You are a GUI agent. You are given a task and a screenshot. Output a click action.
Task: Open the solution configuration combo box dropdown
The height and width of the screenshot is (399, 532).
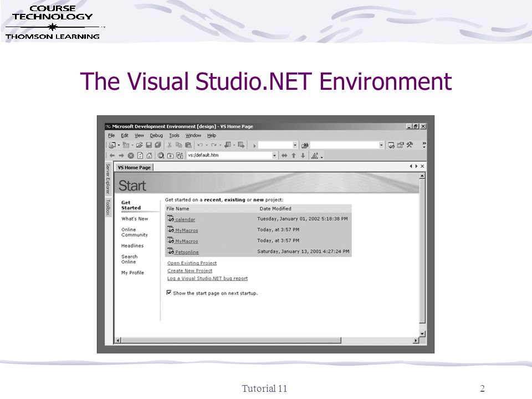point(295,145)
